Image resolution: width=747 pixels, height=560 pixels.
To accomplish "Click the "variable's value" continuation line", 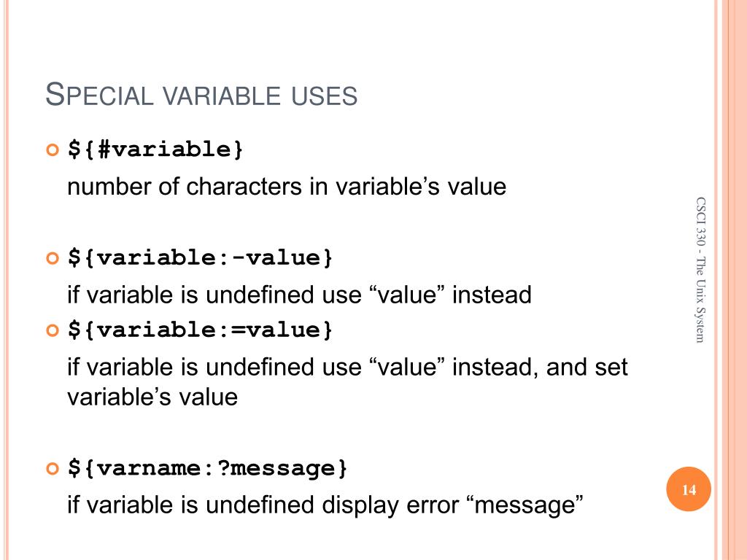I will tap(152, 397).
